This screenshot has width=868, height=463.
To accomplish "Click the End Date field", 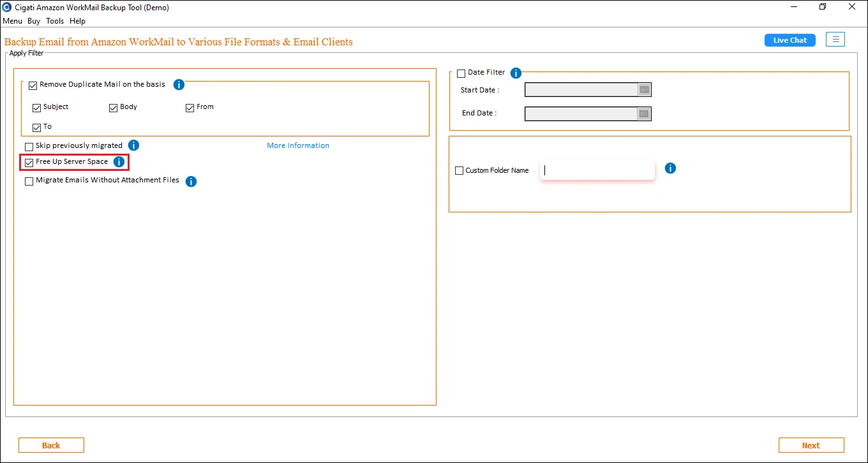I will [x=581, y=114].
